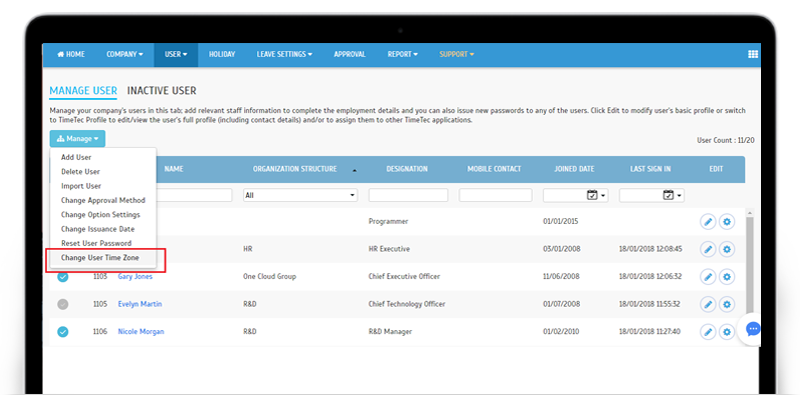Sort by Organization Structure arrow
Image resolution: width=800 pixels, height=395 pixels.
(x=355, y=170)
